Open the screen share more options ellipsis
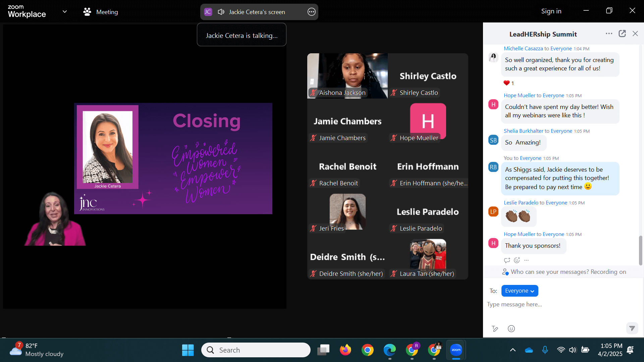 311,12
